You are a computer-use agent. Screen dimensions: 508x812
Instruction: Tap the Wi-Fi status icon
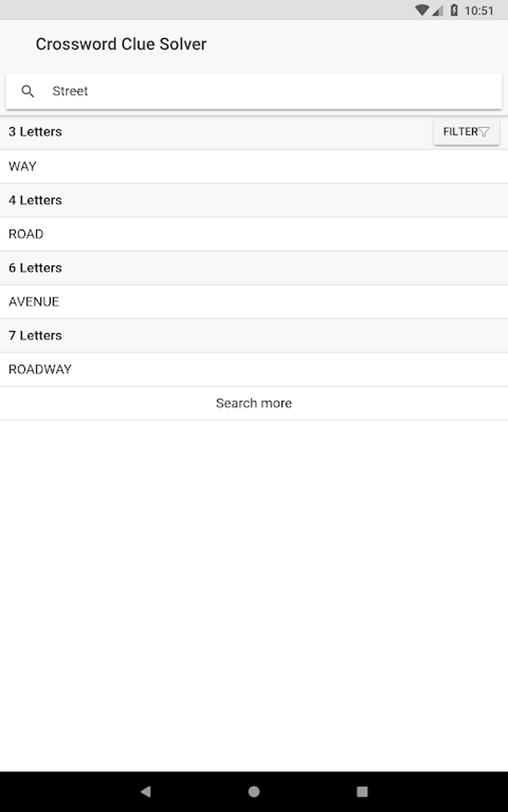[x=422, y=10]
